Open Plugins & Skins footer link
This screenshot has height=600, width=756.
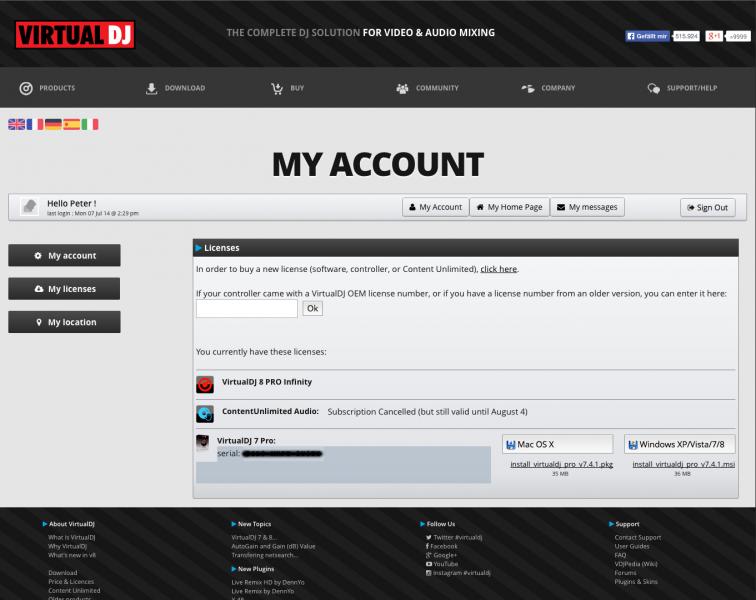636,582
